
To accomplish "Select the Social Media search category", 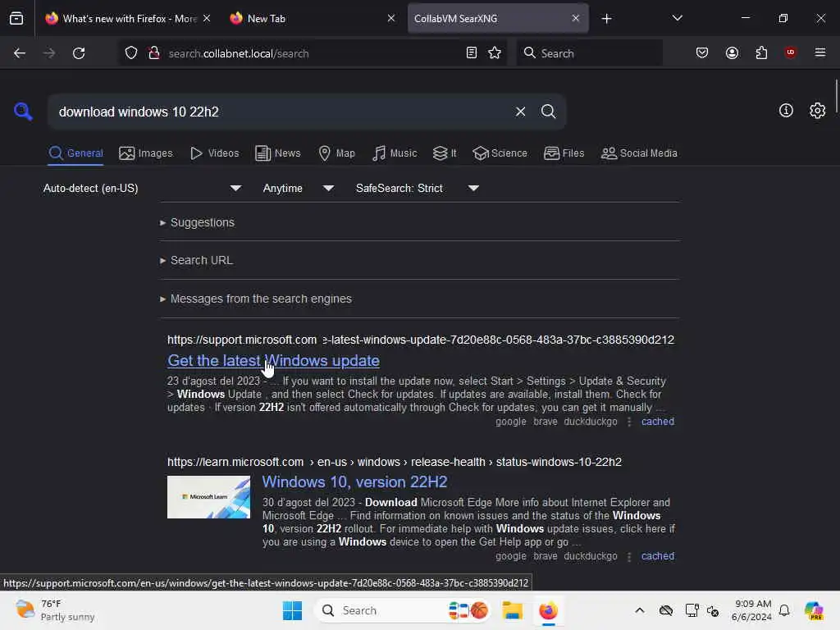I will click(639, 153).
